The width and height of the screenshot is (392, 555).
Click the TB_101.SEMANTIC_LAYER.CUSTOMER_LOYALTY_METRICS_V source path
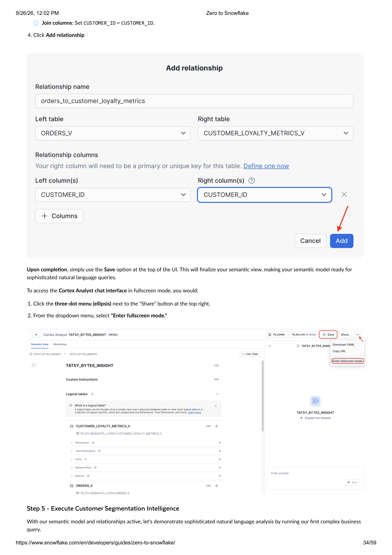coord(121,434)
